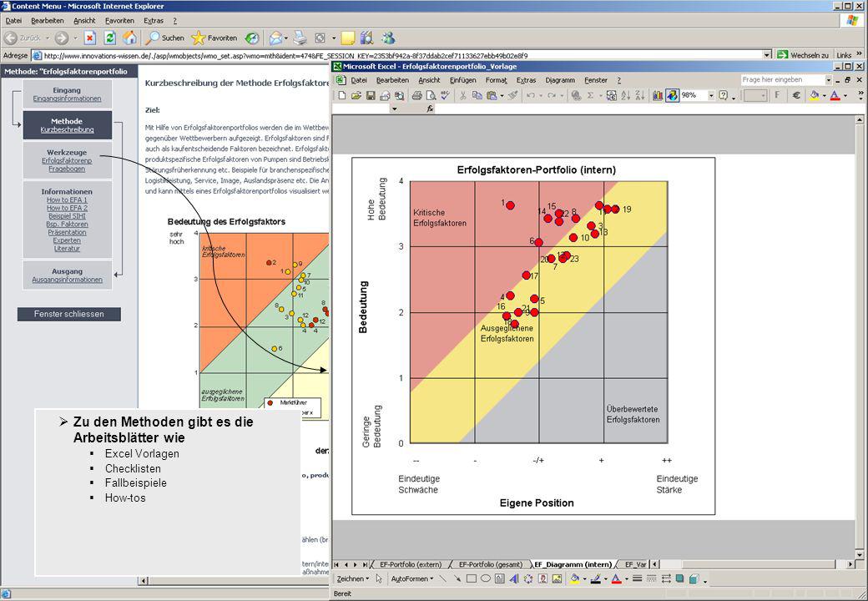Image resolution: width=868 pixels, height=601 pixels.
Task: Sort descending in Excel toolbar
Action: pyautogui.click(x=640, y=95)
